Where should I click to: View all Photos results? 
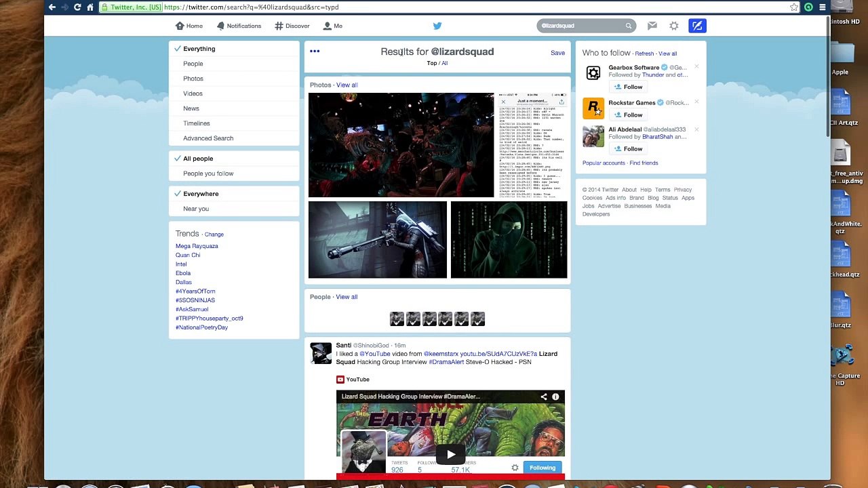click(347, 85)
